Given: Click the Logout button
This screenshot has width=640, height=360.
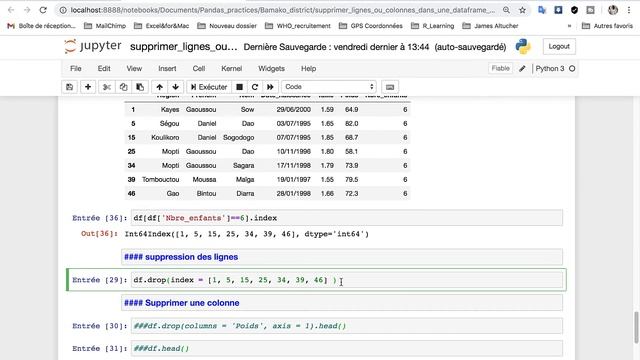Looking at the screenshot, I should (x=559, y=47).
